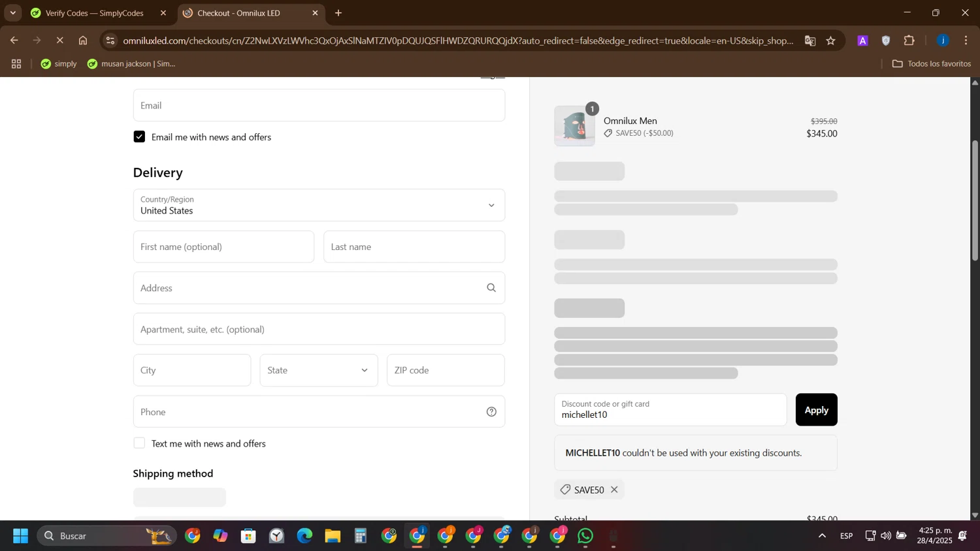Image resolution: width=980 pixels, height=551 pixels.
Task: Open the simply bookmark
Action: [59, 64]
